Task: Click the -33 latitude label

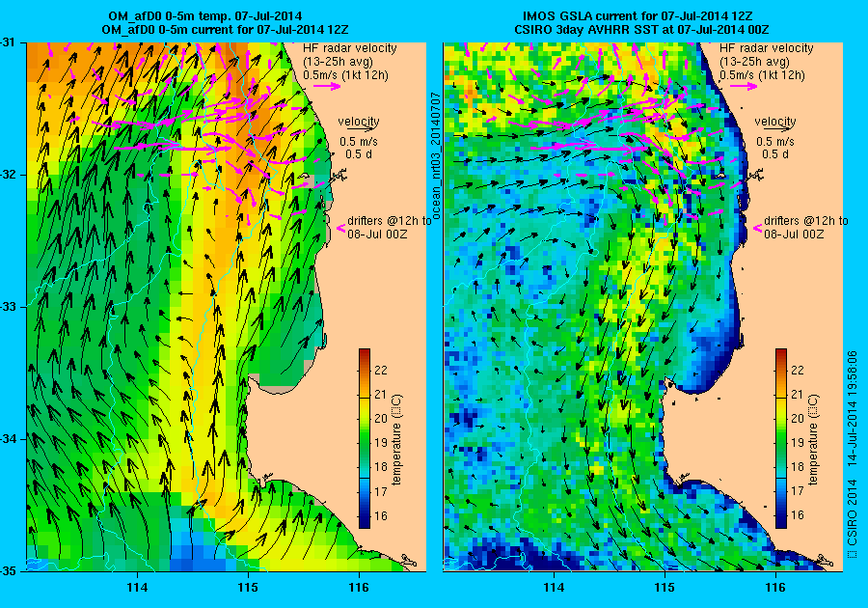Action: click(9, 307)
